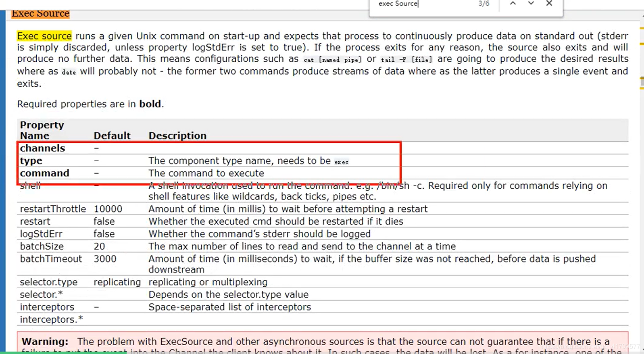
Task: Click the batchTimeout default value 3000
Action: pos(105,259)
